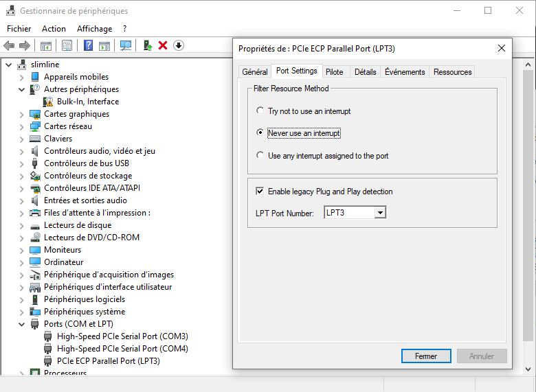536x392 pixels.
Task: Click the Forward arrow toolbar icon
Action: coord(25,45)
